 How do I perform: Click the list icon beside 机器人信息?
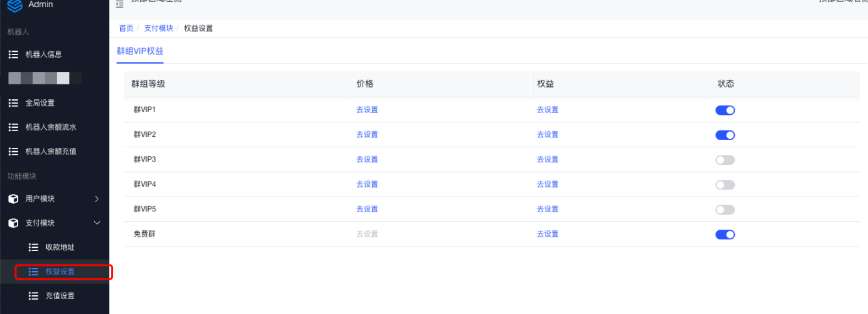pos(13,54)
